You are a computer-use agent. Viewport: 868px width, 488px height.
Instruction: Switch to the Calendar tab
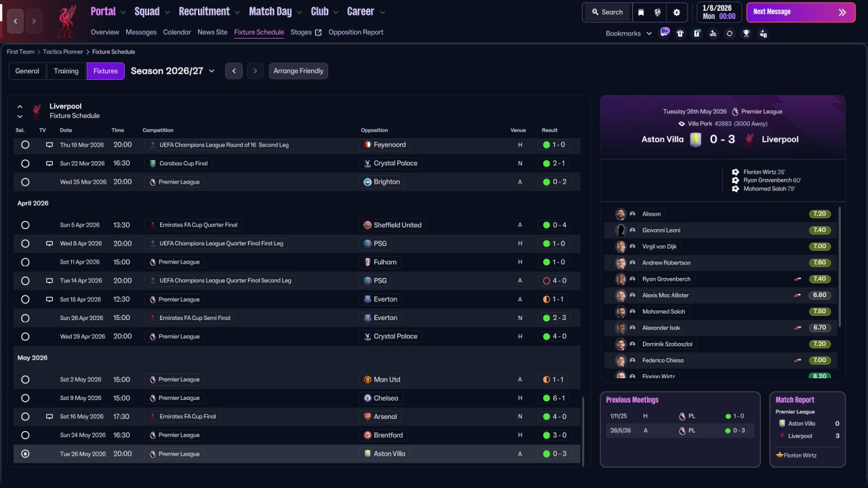pos(177,32)
